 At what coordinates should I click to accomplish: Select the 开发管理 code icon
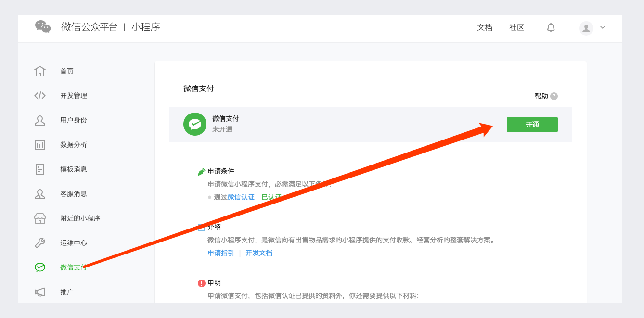[40, 96]
